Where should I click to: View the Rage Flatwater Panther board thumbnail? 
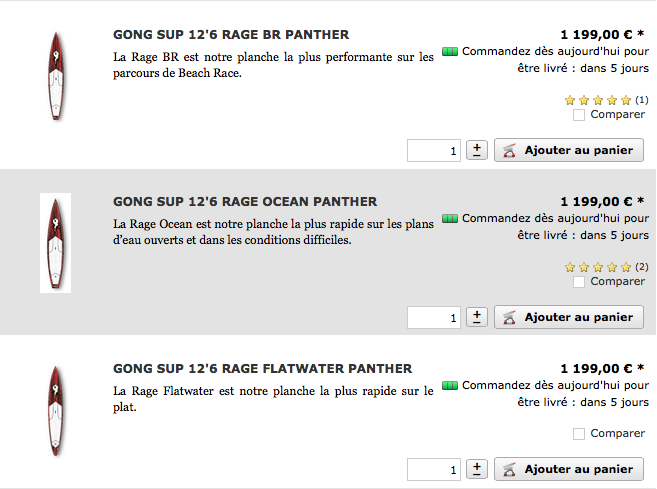[x=56, y=411]
